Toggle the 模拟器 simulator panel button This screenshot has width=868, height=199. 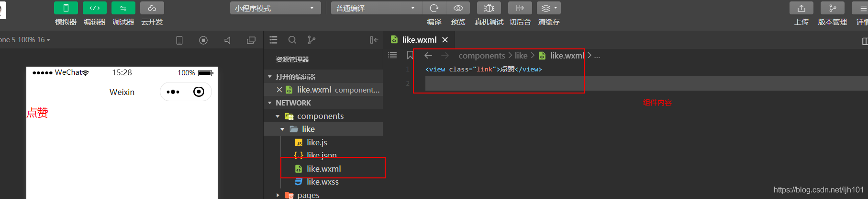coord(66,8)
